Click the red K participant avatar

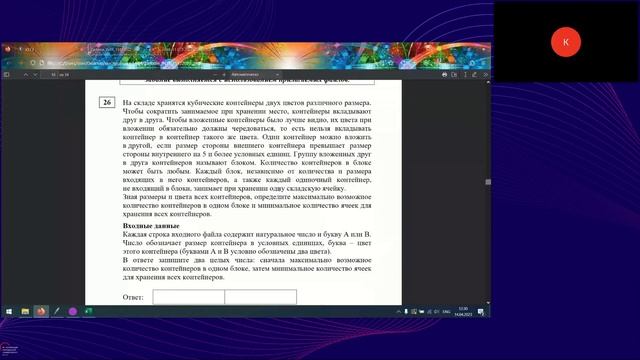coord(566,42)
